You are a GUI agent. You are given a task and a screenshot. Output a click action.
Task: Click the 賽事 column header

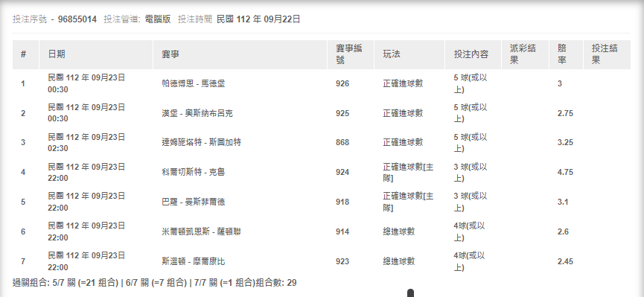pyautogui.click(x=170, y=54)
